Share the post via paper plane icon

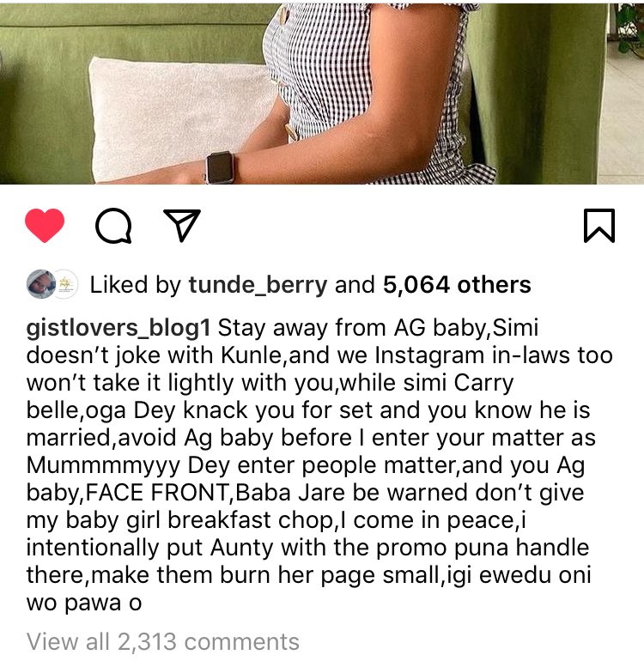[x=182, y=225]
